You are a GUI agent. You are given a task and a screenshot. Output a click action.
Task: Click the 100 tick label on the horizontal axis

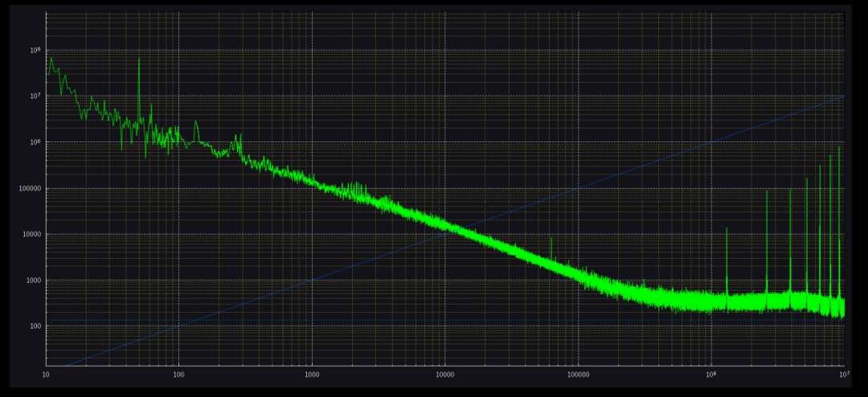point(178,374)
